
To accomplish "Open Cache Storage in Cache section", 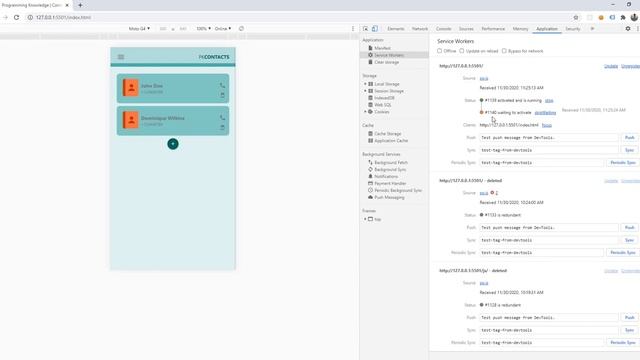I will coord(388,133).
